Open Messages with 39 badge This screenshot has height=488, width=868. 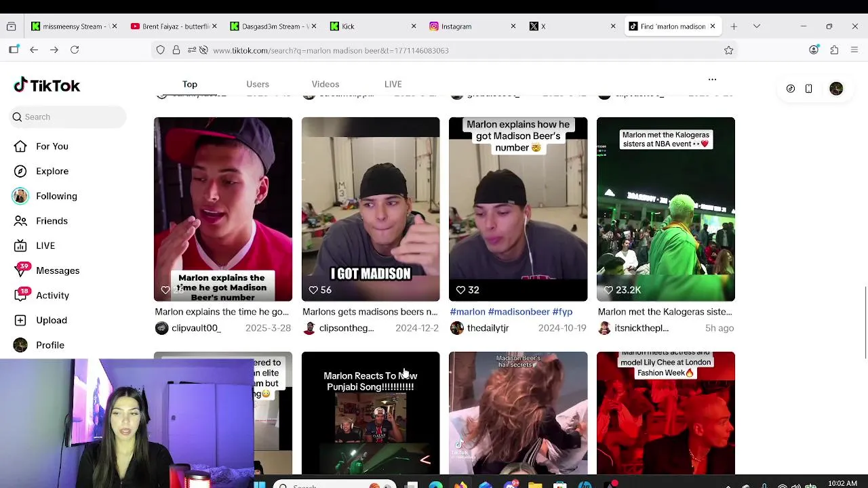click(58, 270)
